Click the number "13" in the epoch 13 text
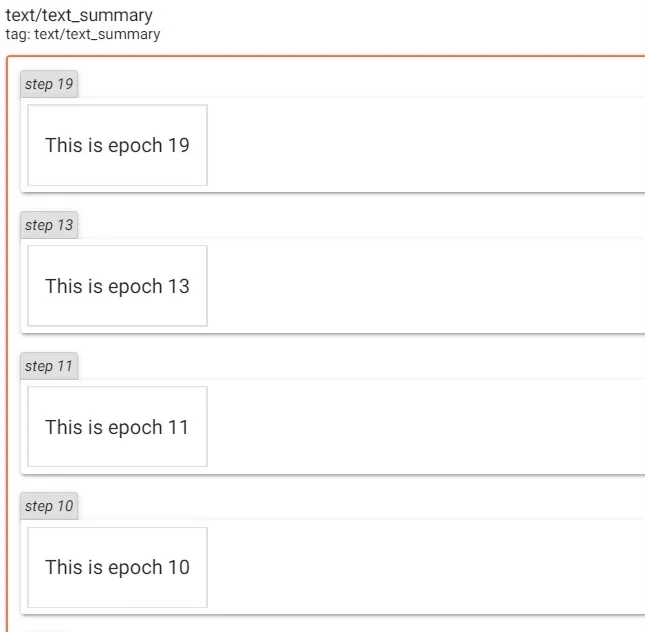Screen dimensions: 645x632 click(178, 286)
